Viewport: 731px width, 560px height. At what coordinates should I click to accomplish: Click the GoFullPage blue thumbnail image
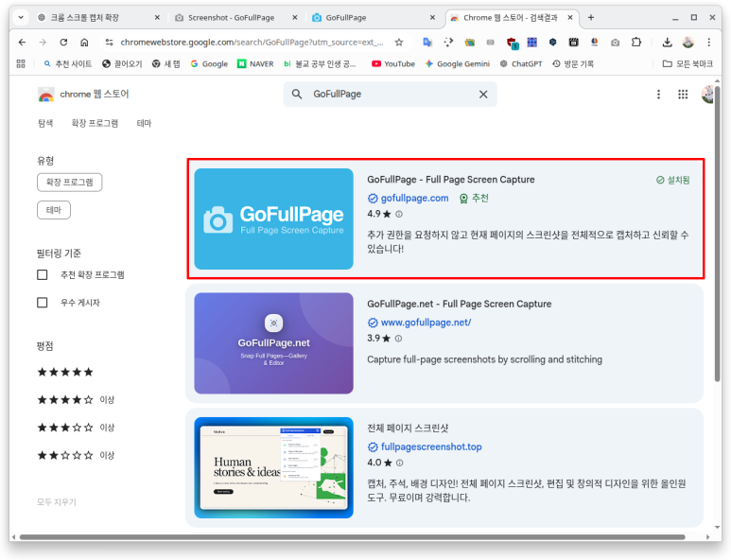[273, 219]
